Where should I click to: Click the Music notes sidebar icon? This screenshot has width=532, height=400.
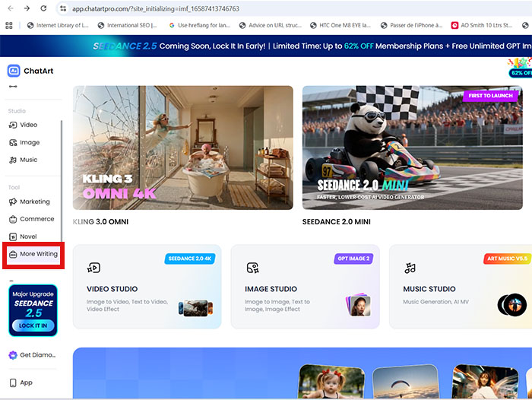13,160
